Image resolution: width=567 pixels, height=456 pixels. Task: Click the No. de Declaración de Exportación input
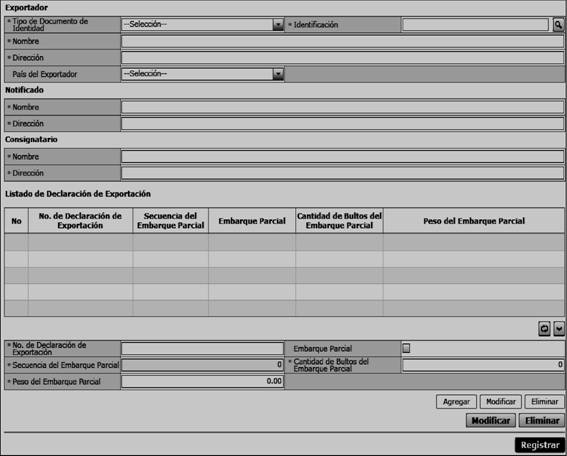coord(202,349)
